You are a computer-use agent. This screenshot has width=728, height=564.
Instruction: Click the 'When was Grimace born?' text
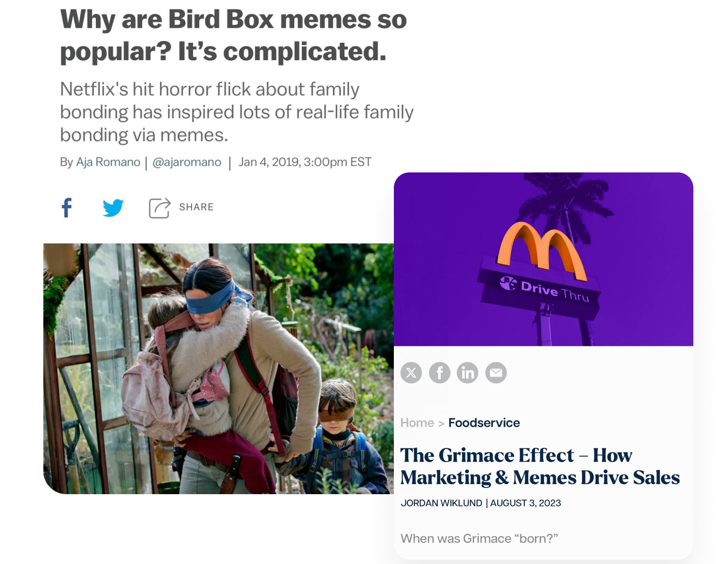(479, 538)
